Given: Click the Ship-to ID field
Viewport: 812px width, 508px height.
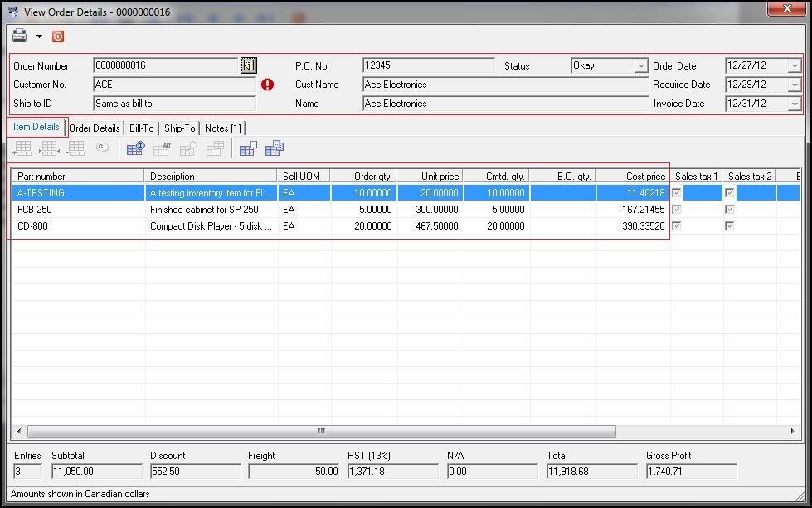Looking at the screenshot, I should 174,104.
